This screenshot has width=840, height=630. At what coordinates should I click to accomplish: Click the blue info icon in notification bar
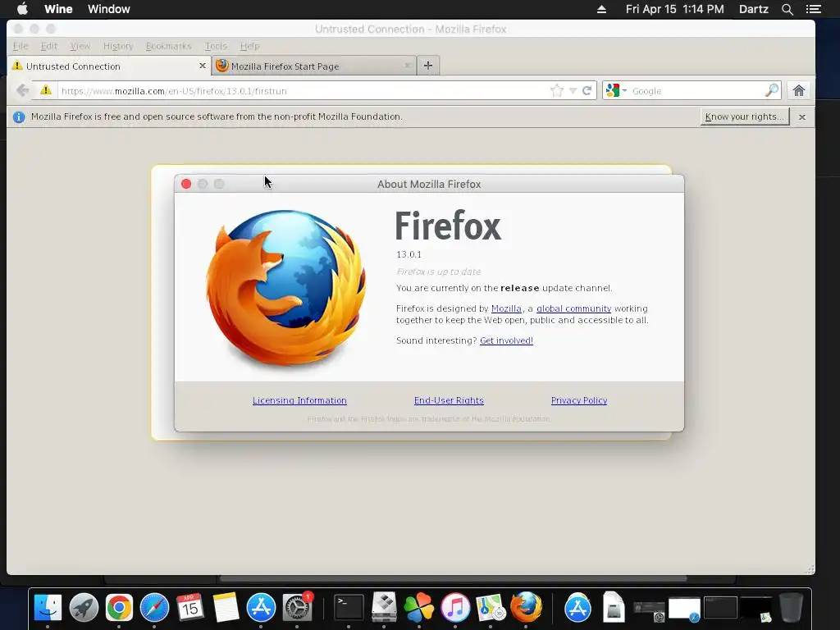(x=19, y=116)
